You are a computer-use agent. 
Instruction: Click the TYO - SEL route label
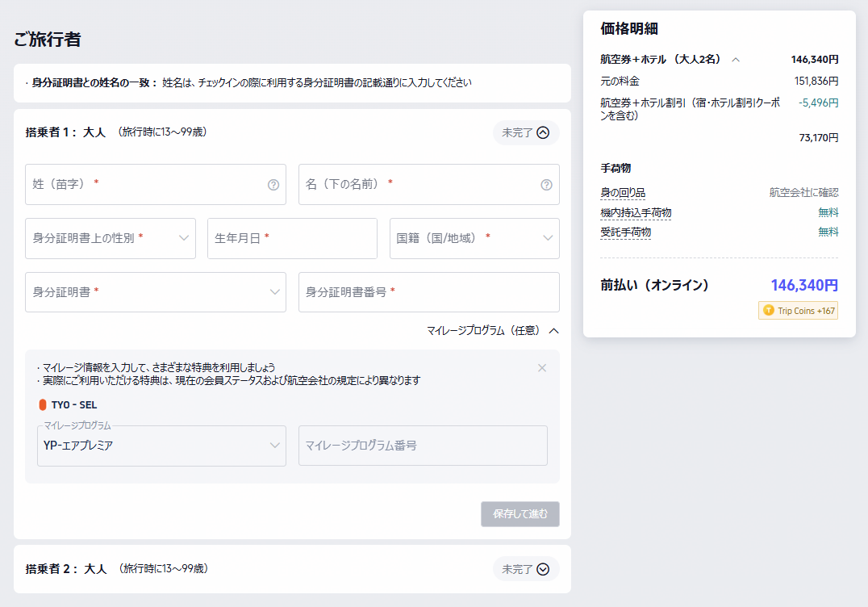pos(74,405)
